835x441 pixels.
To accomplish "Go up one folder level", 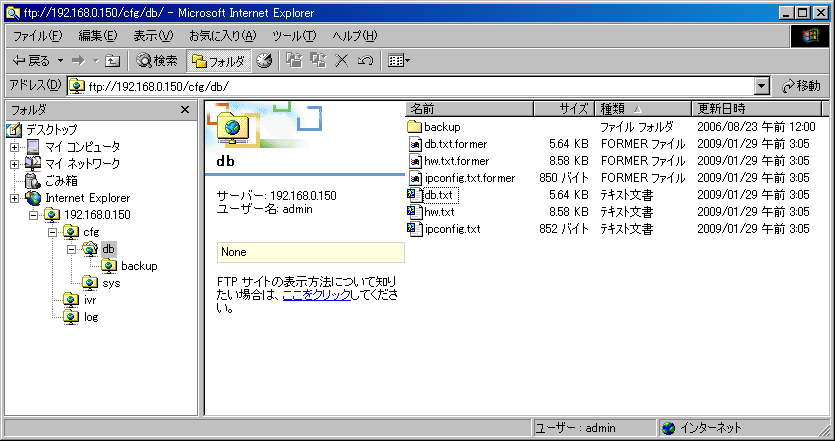I will click(113, 61).
